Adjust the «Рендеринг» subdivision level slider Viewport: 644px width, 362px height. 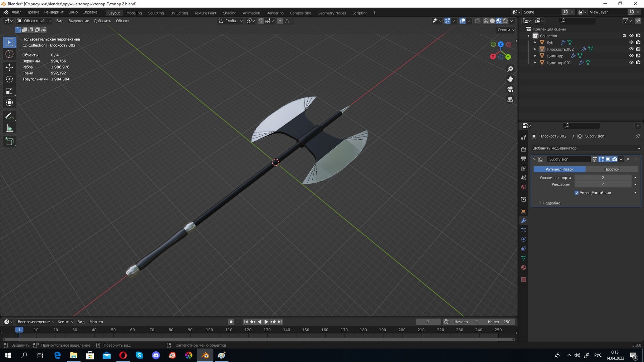point(604,184)
